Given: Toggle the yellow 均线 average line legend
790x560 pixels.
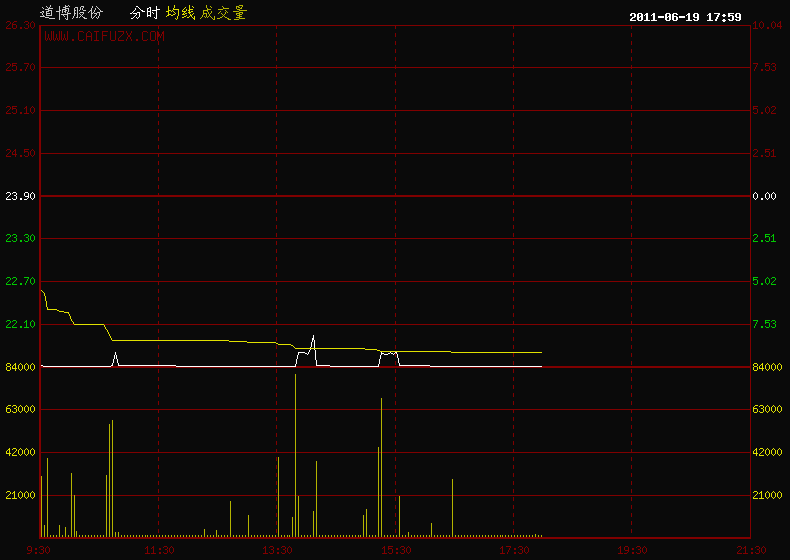Looking at the screenshot, I should point(180,13).
